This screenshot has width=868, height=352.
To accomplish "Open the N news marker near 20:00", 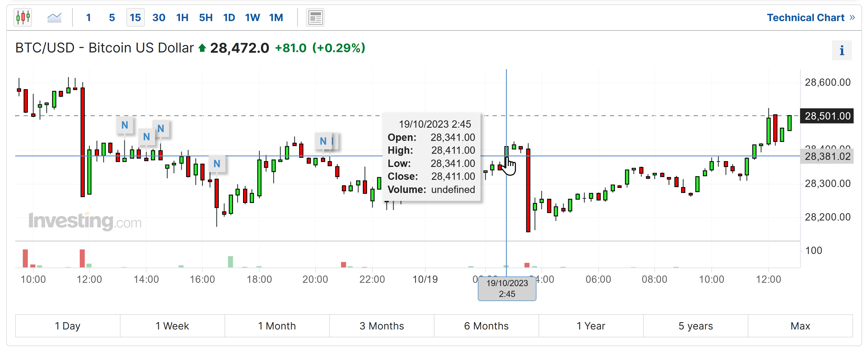I will click(323, 141).
